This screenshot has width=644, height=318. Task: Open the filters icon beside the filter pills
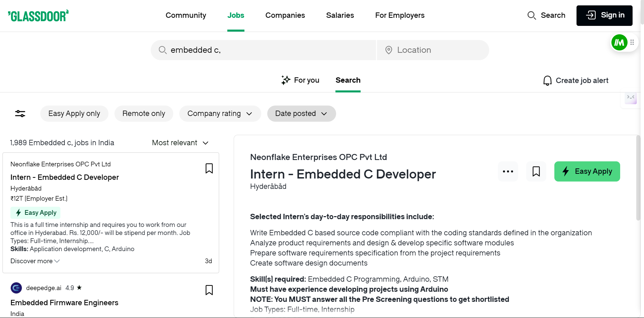point(20,114)
